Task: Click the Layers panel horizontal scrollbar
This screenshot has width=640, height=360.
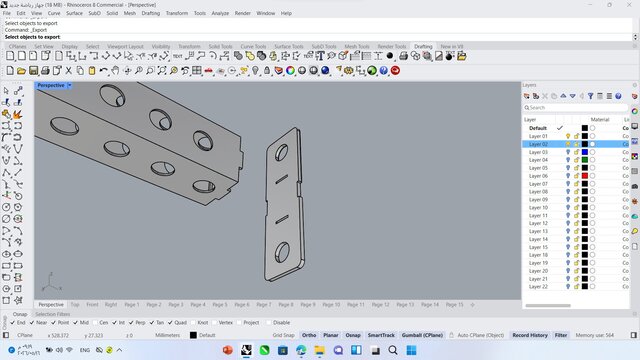Action: tap(548, 305)
